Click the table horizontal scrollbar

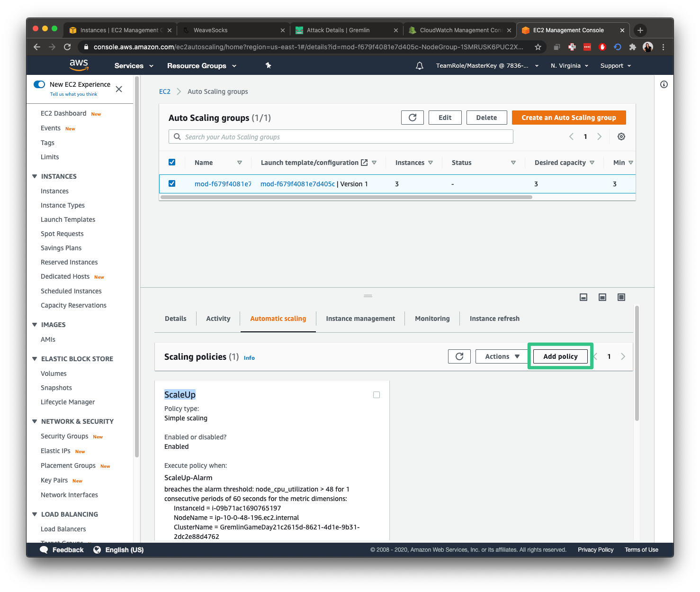[x=346, y=197]
